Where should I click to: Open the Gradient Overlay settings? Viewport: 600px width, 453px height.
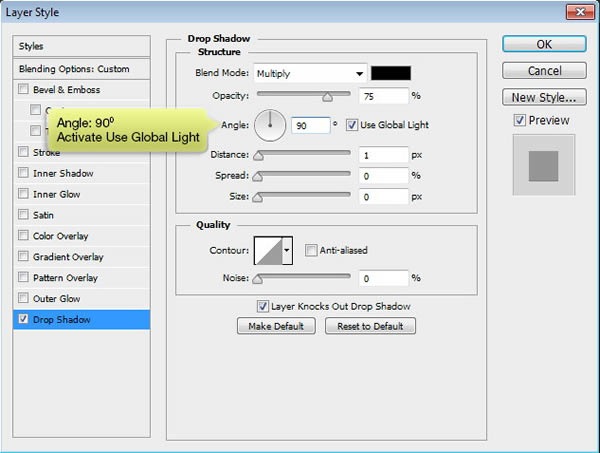(68, 257)
